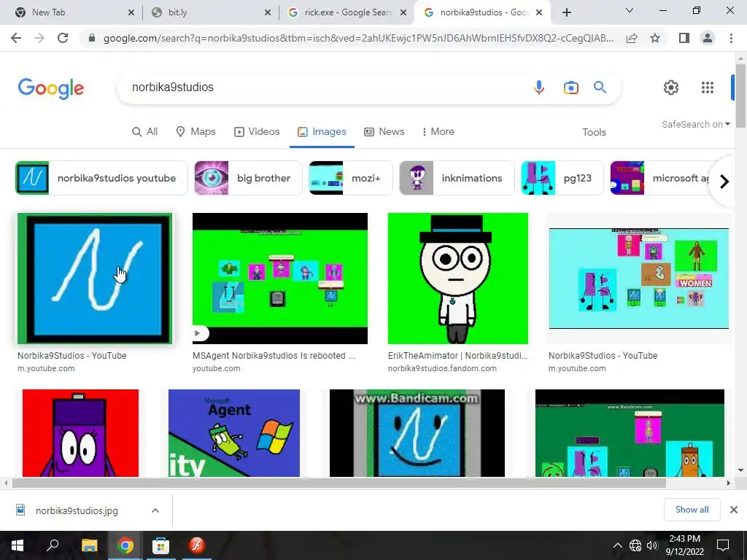747x560 pixels.
Task: Open Google quick settings gear
Action: (x=671, y=87)
